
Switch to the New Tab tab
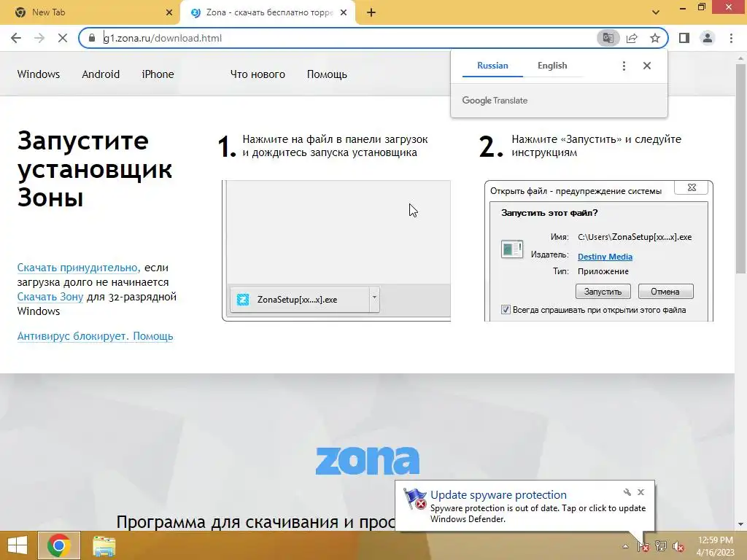[90, 12]
